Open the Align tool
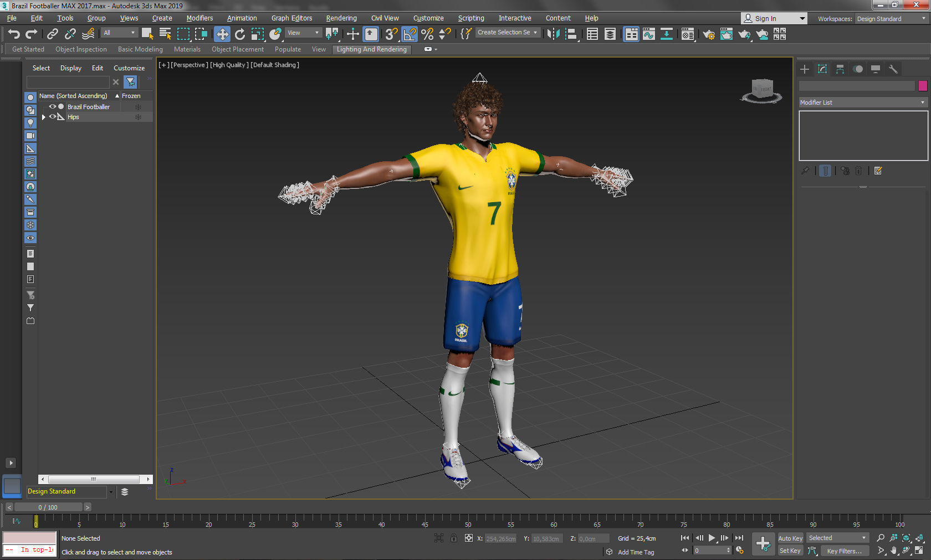The image size is (931, 560). click(571, 34)
